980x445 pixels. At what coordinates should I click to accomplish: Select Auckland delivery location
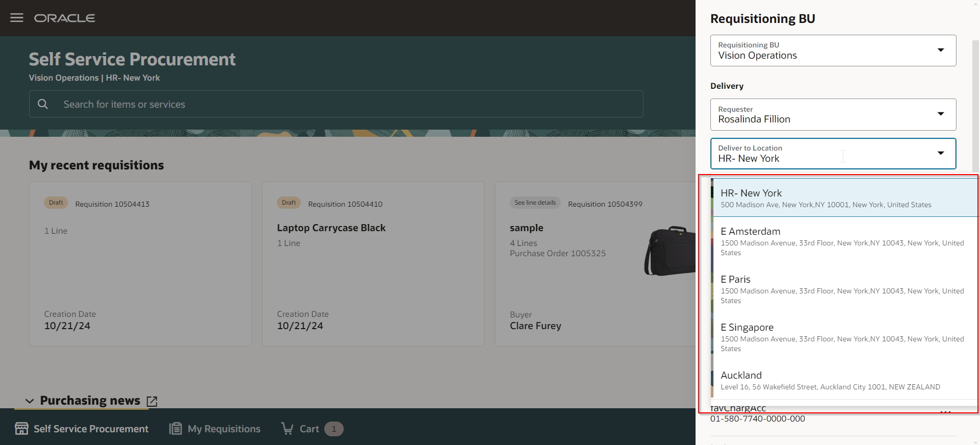[845, 380]
